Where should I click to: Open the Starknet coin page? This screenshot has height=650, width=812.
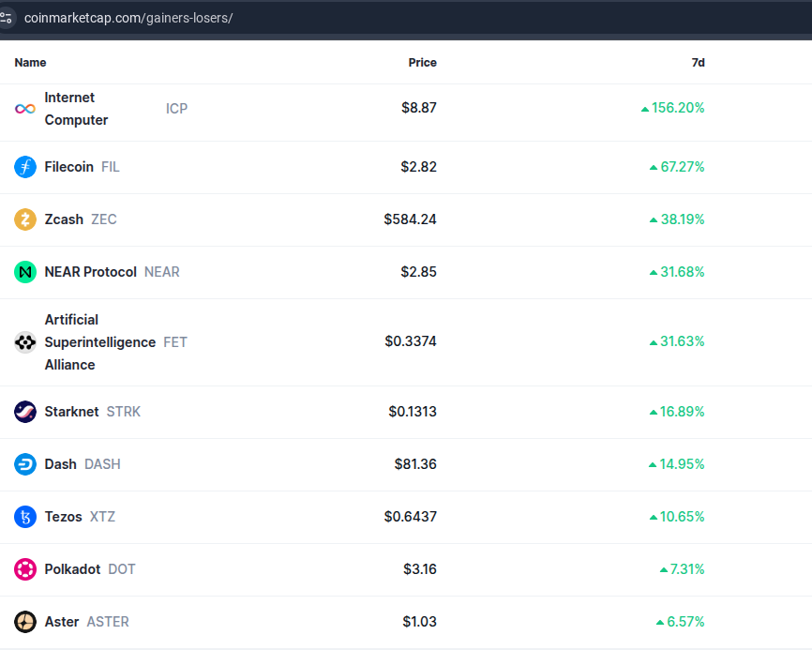[x=71, y=412]
